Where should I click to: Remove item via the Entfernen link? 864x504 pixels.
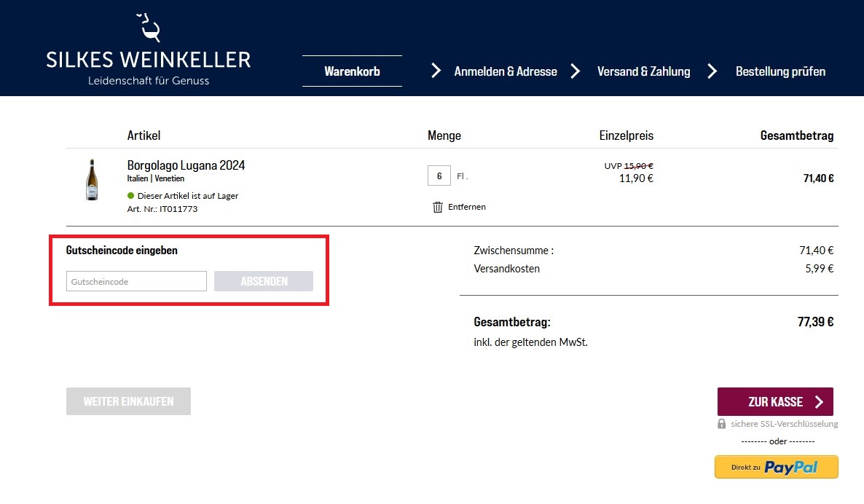tap(467, 207)
